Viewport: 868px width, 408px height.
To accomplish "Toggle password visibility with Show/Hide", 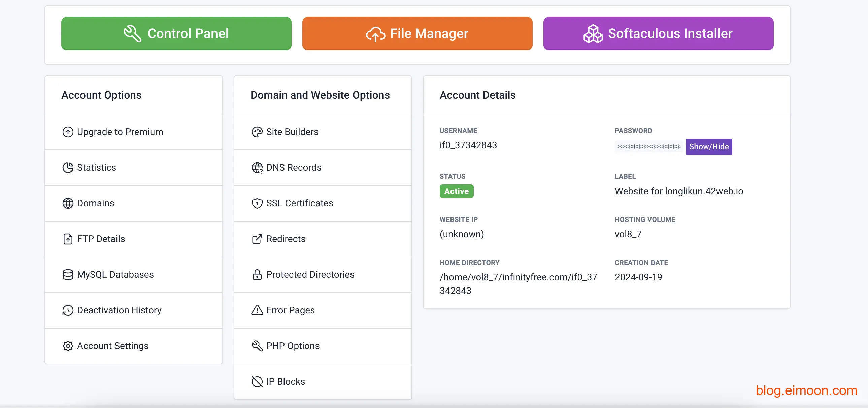I will tap(709, 146).
